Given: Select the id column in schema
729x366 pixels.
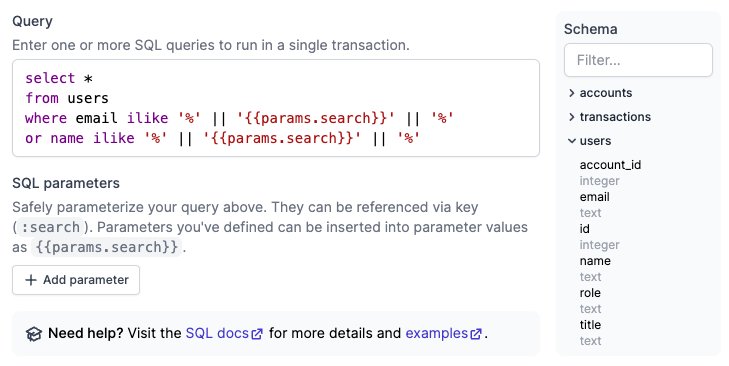Looking at the screenshot, I should pos(584,229).
